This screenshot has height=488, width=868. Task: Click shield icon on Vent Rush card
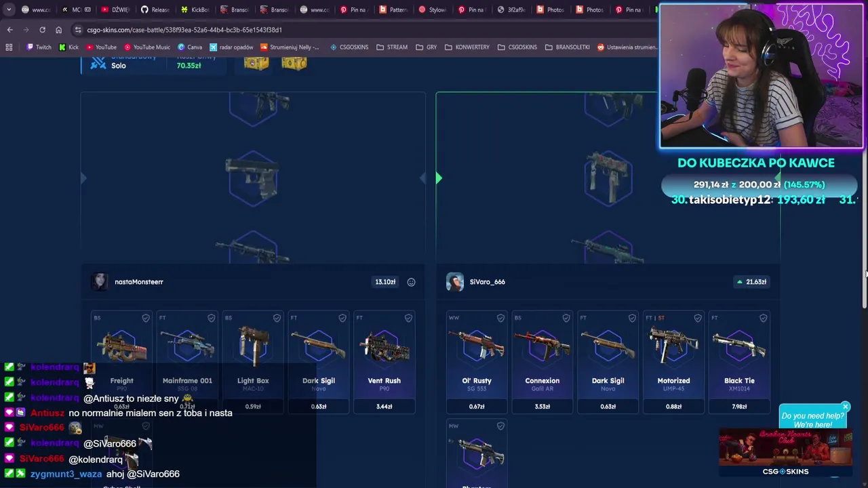408,318
